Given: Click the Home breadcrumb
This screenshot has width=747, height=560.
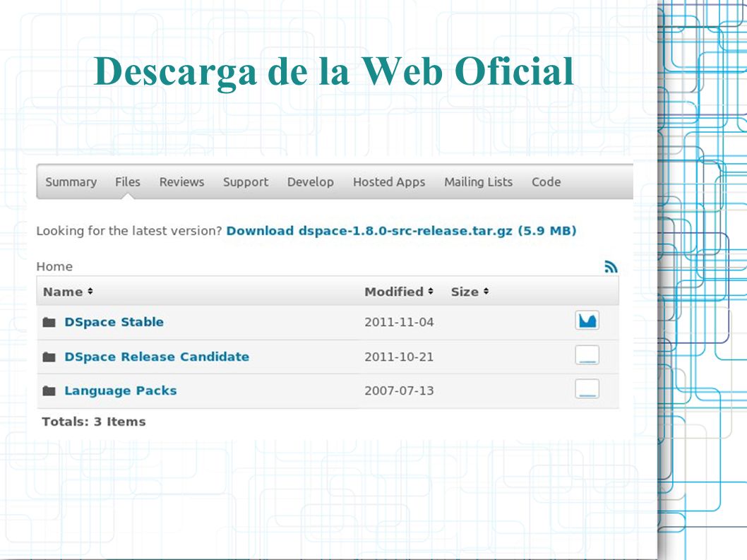Looking at the screenshot, I should [x=54, y=266].
